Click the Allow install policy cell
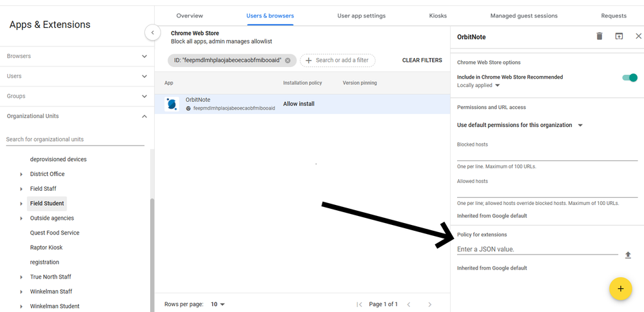Image resolution: width=644 pixels, height=312 pixels. pos(298,104)
